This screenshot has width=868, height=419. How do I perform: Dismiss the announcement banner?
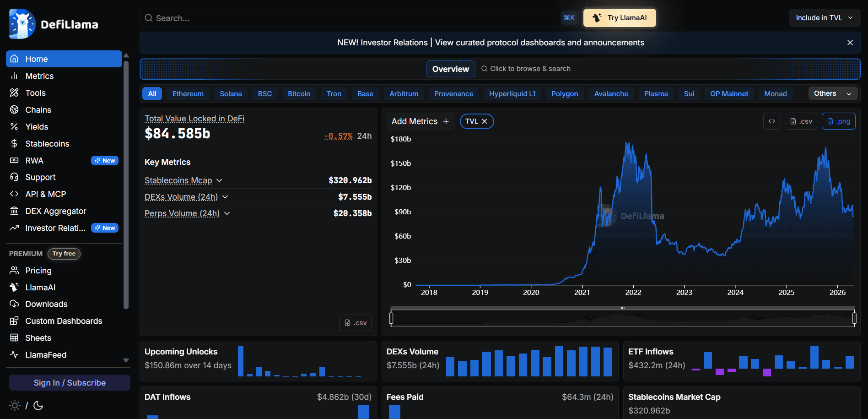coord(850,43)
